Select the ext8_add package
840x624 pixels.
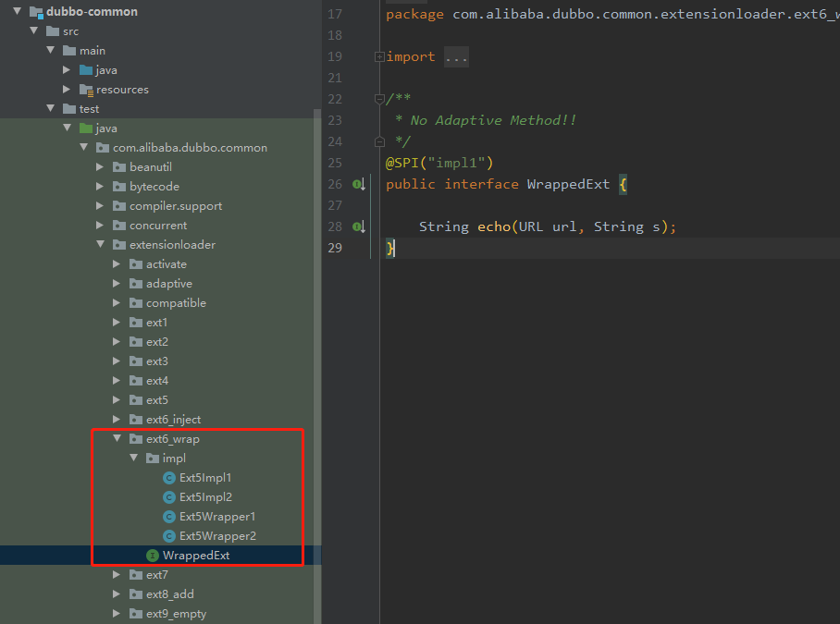pyautogui.click(x=170, y=594)
